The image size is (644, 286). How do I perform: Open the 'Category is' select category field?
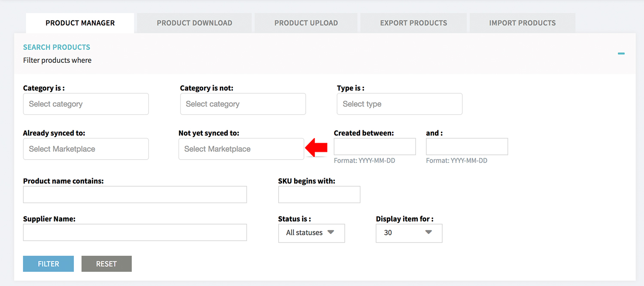point(86,104)
